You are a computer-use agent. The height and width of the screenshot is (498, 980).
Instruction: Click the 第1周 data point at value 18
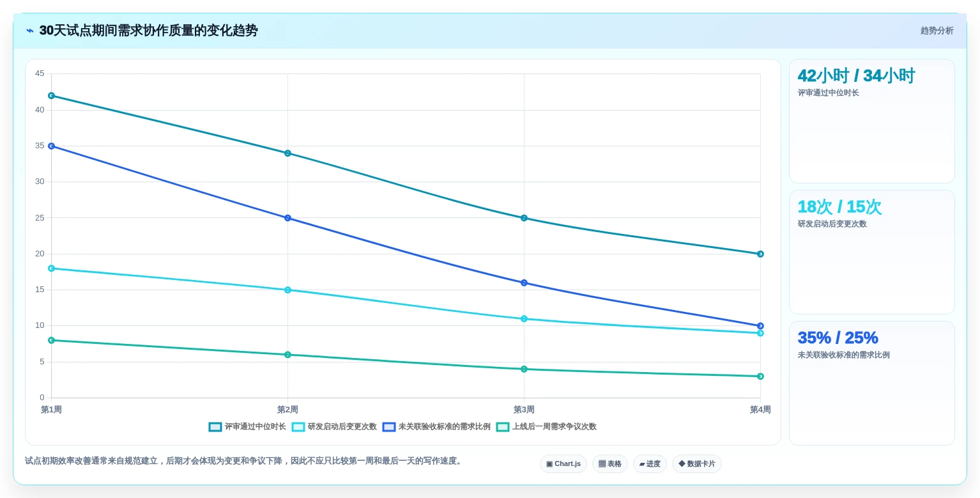(52, 268)
